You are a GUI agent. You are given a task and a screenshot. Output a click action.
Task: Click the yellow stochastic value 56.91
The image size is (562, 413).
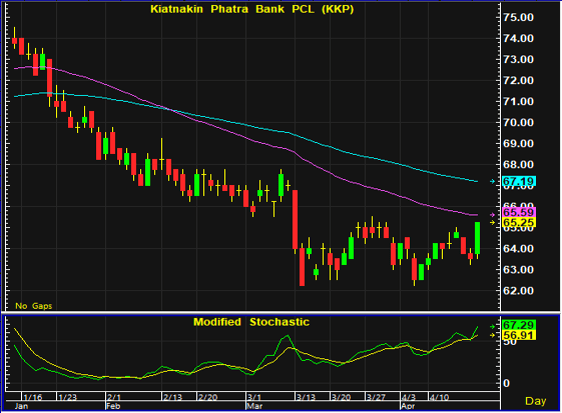coord(519,335)
